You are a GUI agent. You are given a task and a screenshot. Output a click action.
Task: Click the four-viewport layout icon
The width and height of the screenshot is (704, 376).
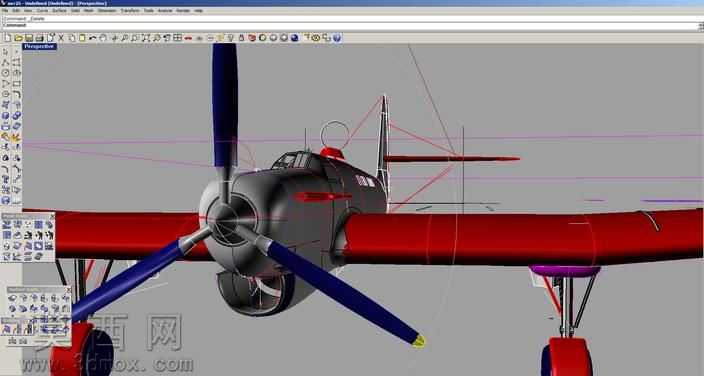[x=178, y=38]
